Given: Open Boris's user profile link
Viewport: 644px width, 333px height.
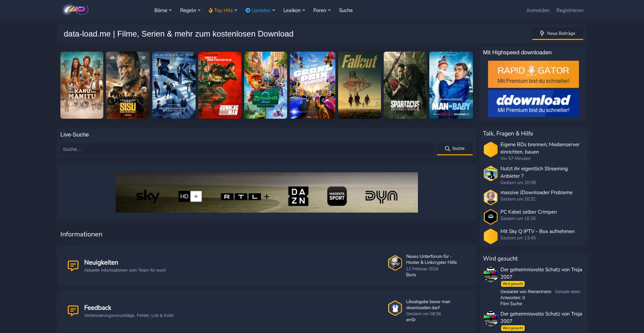Looking at the screenshot, I should (411, 275).
